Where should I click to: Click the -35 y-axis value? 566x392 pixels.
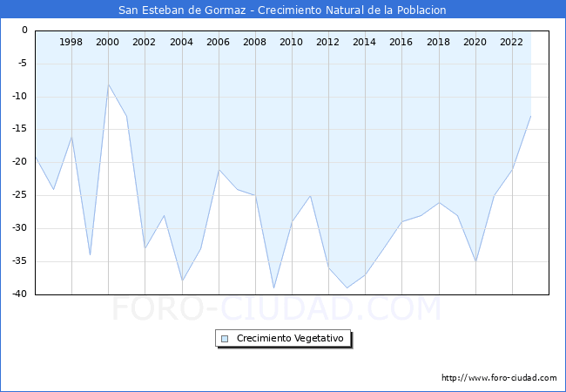tap(19, 261)
